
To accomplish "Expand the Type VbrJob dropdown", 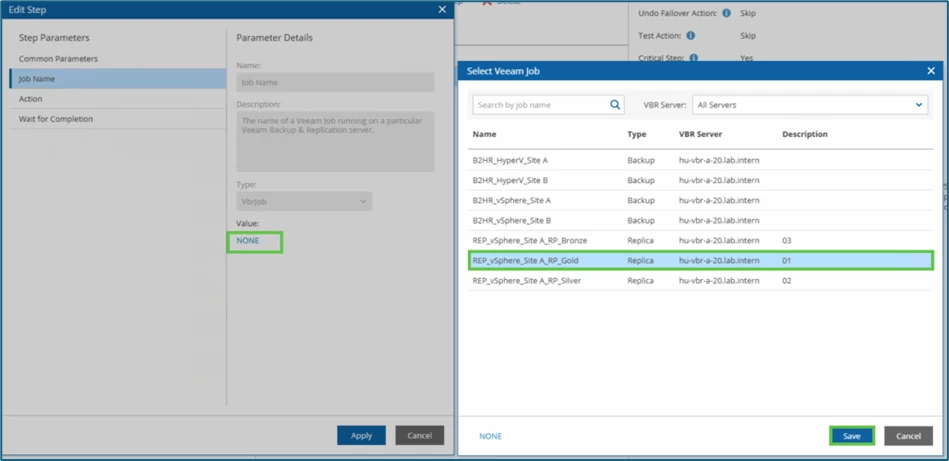I will (x=304, y=202).
